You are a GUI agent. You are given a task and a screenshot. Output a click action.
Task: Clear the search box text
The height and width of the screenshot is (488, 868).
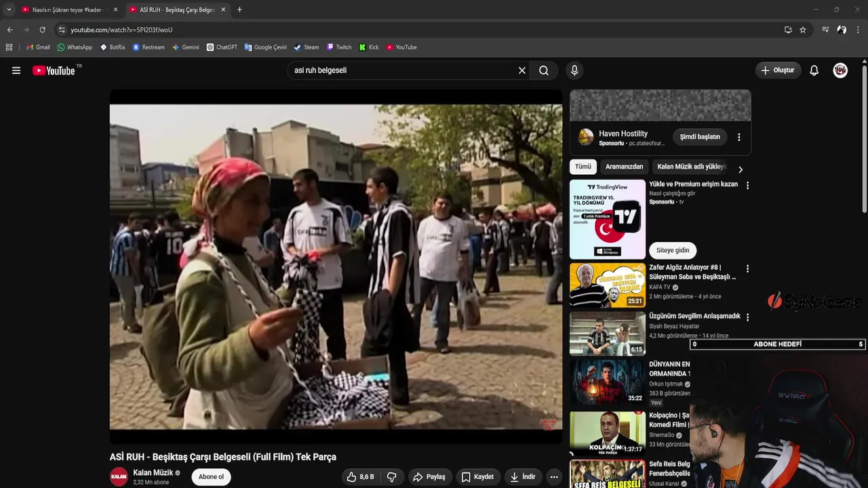pyautogui.click(x=522, y=70)
